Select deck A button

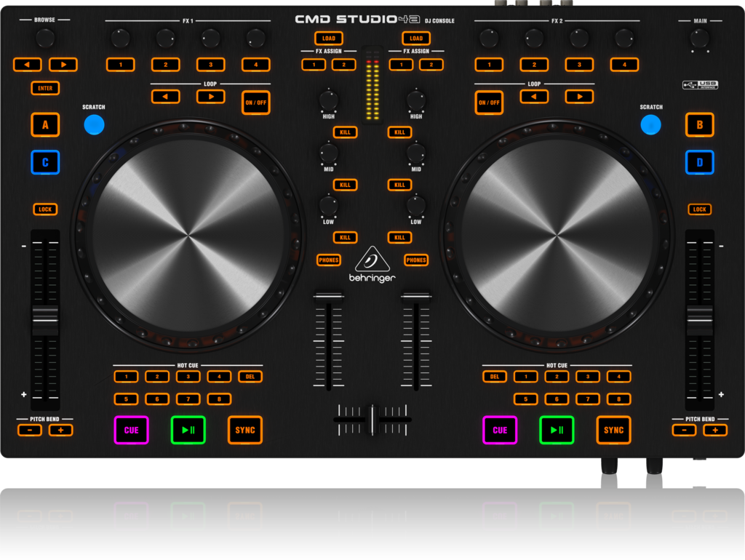coord(45,125)
